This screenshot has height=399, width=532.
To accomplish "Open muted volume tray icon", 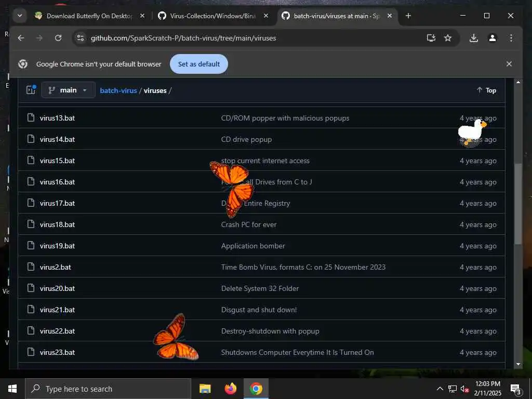I will click(465, 389).
